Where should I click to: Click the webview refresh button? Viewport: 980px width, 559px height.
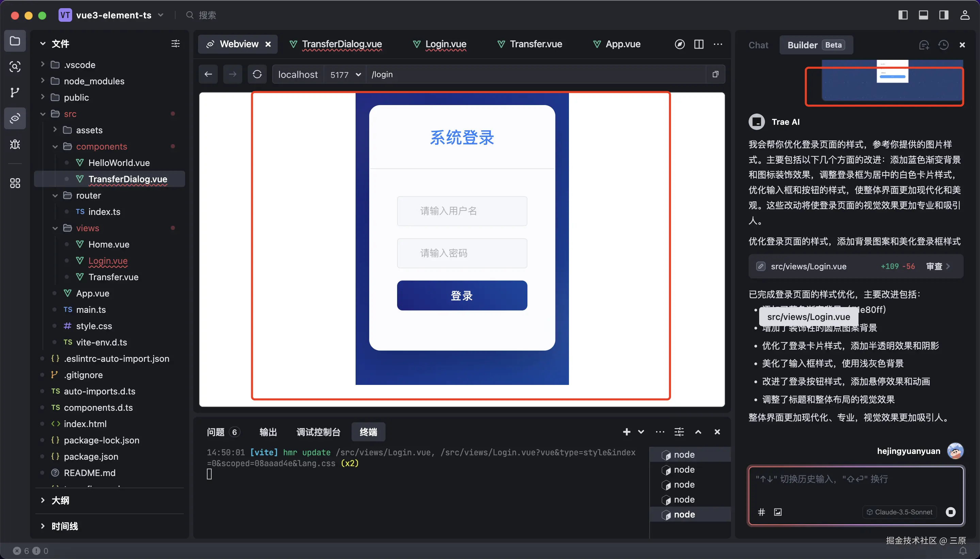(257, 74)
